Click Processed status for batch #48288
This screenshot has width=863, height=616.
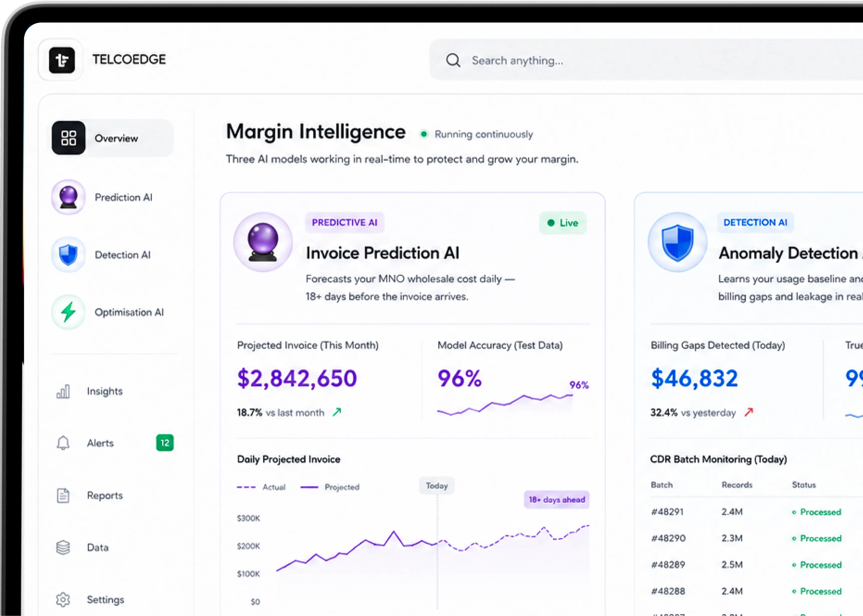tap(817, 591)
